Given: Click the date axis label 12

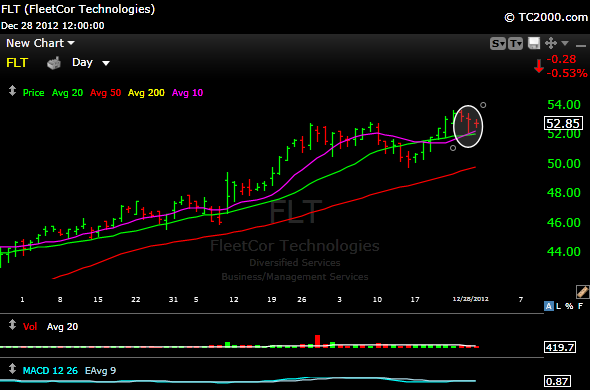Looking at the screenshot, I should click(234, 300).
